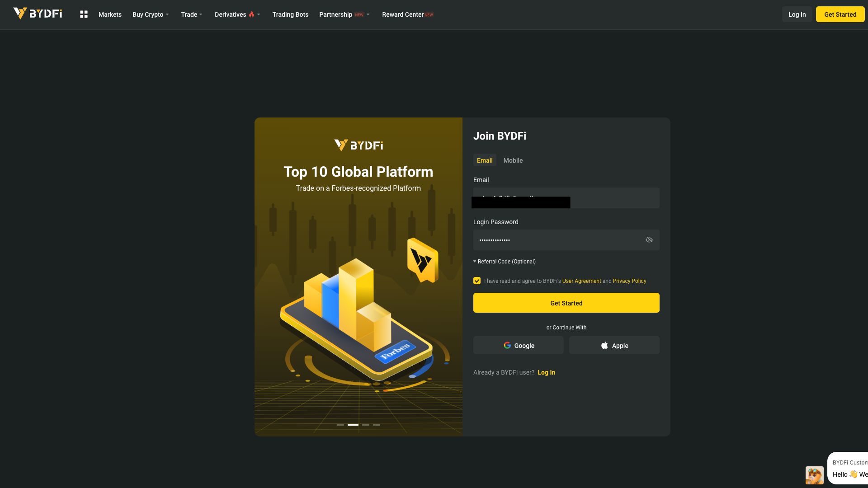
Task: Click Log In link below form
Action: click(546, 372)
